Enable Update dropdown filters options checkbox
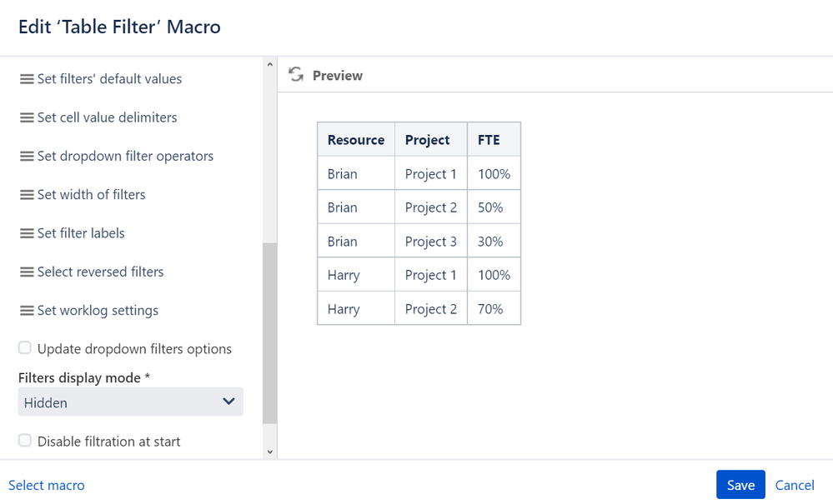The width and height of the screenshot is (833, 504). click(25, 348)
